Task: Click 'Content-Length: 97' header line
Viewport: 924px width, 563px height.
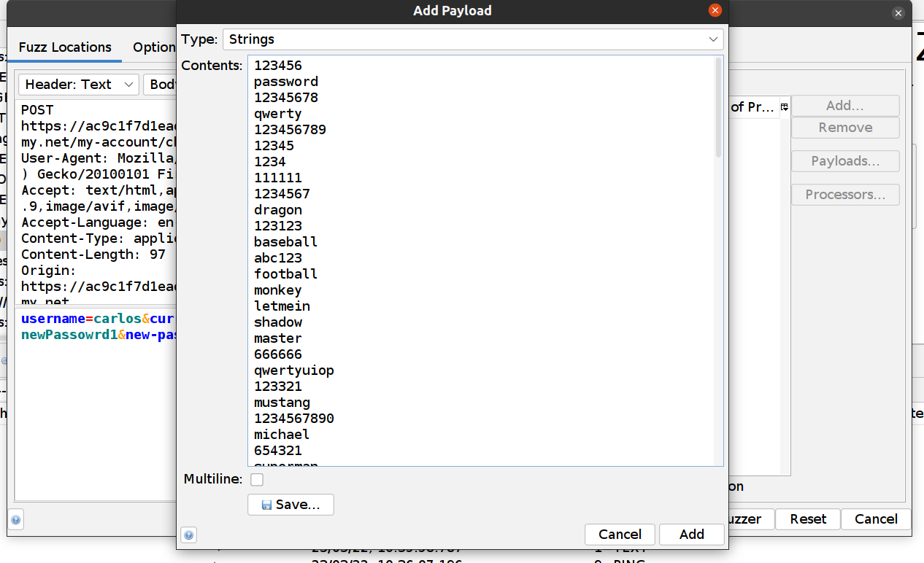Action: coord(93,255)
